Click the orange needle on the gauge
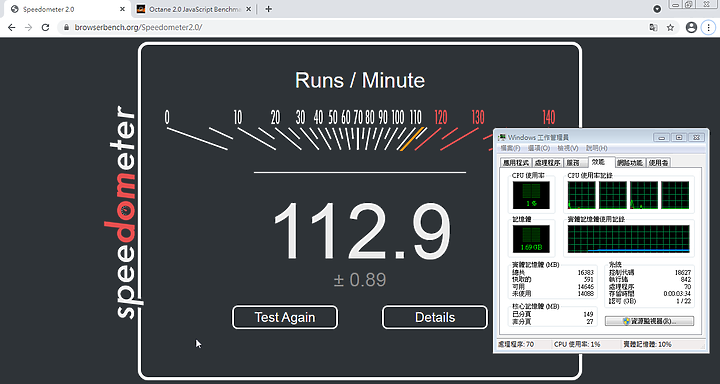This screenshot has width=720, height=384. pyautogui.click(x=411, y=139)
